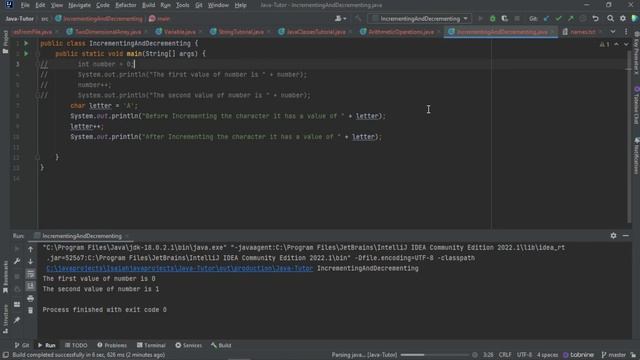Click the print console output icon
The image size is (640, 360).
click(31, 298)
